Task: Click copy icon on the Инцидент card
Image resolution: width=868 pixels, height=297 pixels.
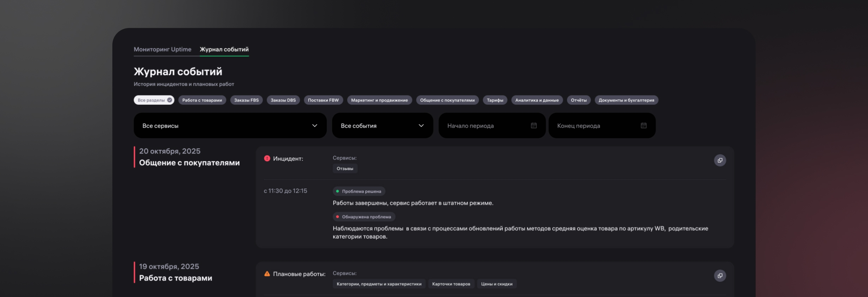Action: point(720,160)
